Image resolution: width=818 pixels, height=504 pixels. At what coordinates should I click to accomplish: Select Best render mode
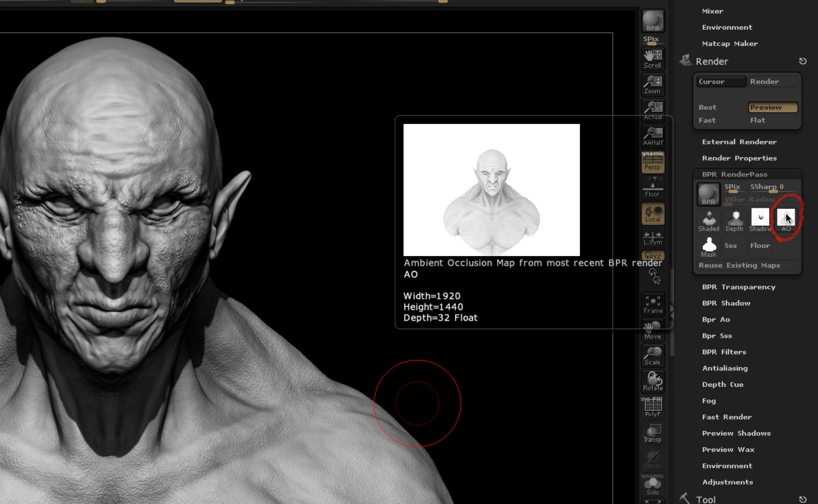pos(708,107)
